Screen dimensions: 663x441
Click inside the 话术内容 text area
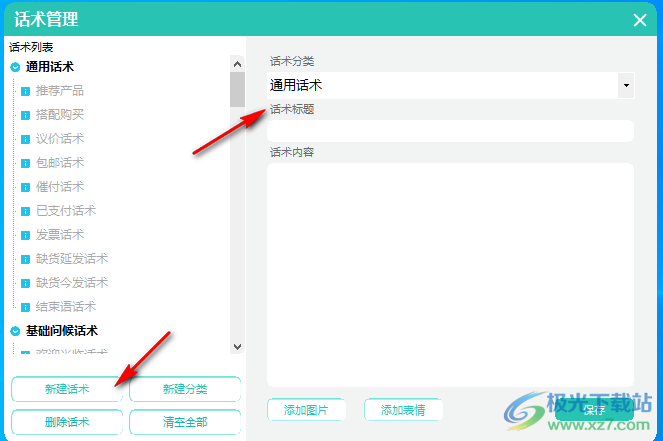[450, 275]
